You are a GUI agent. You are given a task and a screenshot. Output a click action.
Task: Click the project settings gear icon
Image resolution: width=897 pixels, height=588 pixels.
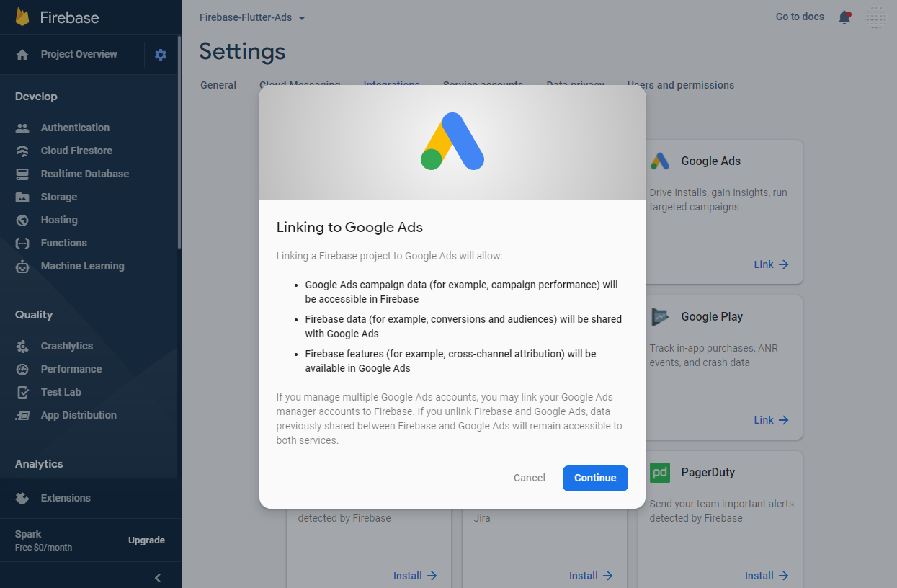pyautogui.click(x=161, y=55)
